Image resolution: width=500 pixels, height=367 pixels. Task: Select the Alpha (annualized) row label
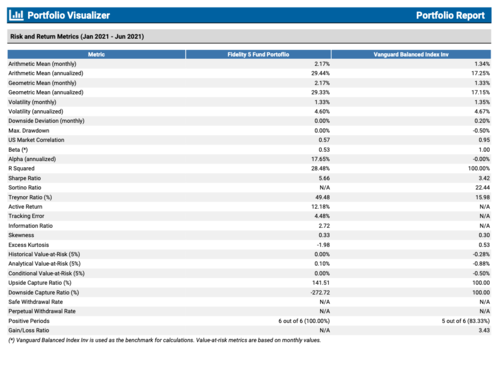click(32, 159)
